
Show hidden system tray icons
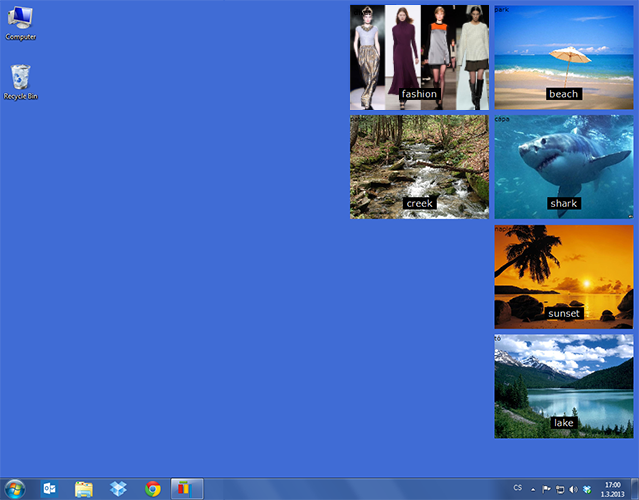tap(533, 489)
